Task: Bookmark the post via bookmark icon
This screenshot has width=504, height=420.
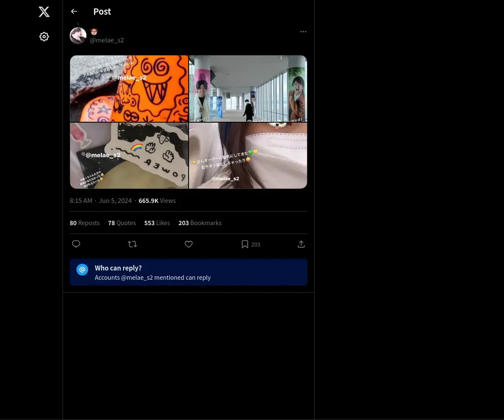Action: pos(245,244)
